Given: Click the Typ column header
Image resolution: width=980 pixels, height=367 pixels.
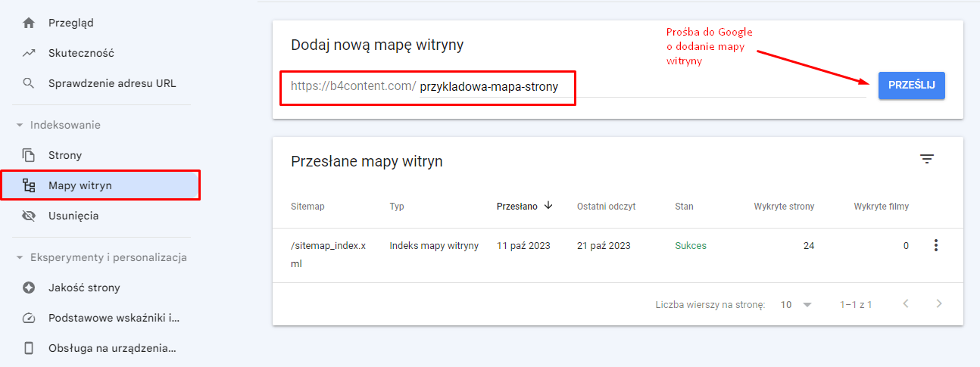Looking at the screenshot, I should (x=397, y=206).
